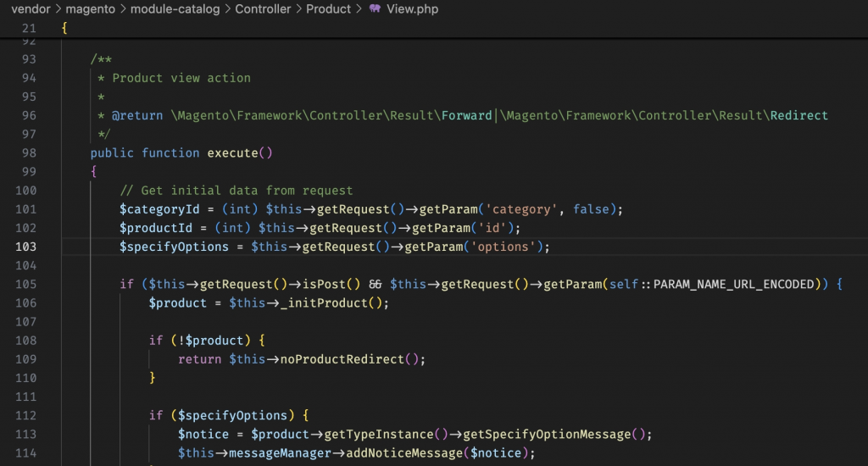Click the $categoryId variable
The image size is (868, 466).
(159, 209)
